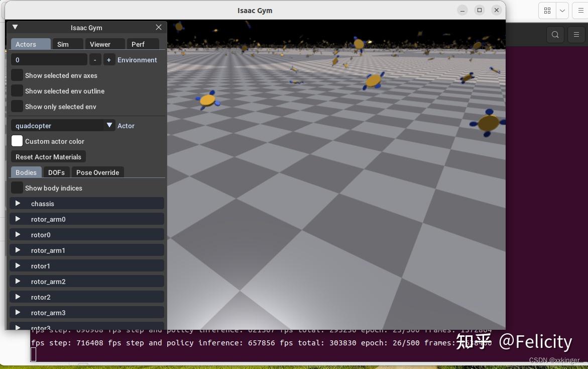The image size is (588, 369).
Task: Collapse the Isaac Gym panel triangle
Action: coord(15,27)
